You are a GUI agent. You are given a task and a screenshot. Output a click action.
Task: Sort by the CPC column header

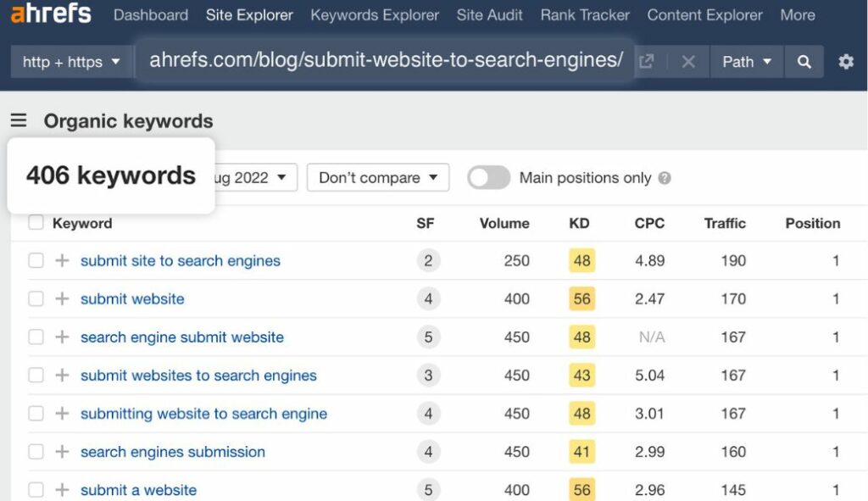(649, 223)
